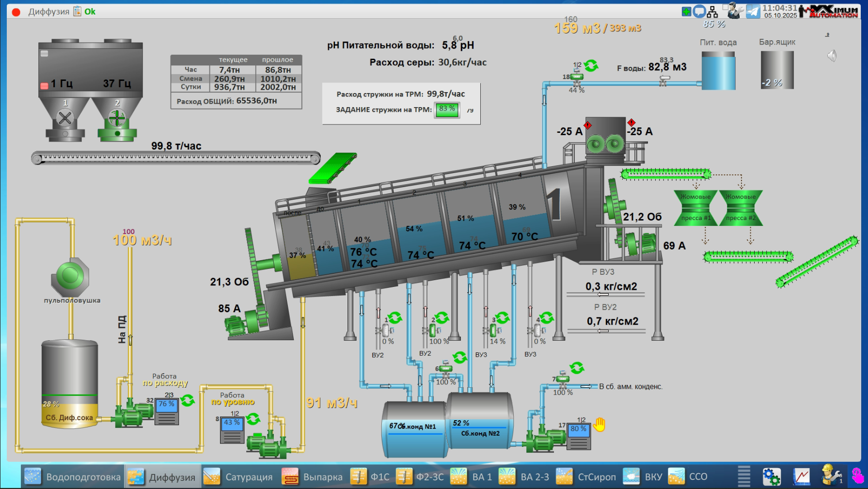This screenshot has height=489, width=868.
Task: Open the trend chart icon in bottom bar
Action: [x=801, y=476]
